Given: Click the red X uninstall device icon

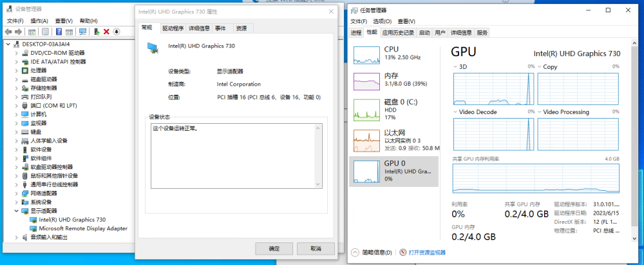Looking at the screenshot, I should [106, 32].
